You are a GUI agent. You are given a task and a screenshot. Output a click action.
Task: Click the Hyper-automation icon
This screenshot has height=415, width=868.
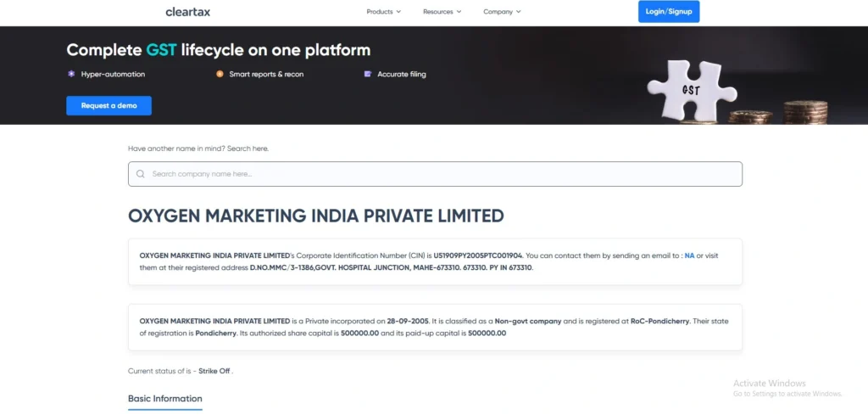pos(71,74)
